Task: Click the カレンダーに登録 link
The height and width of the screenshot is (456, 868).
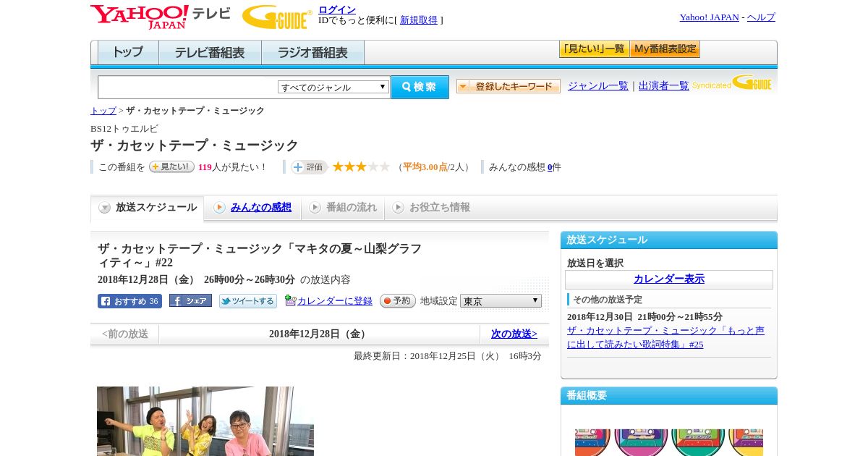Action: pos(334,300)
